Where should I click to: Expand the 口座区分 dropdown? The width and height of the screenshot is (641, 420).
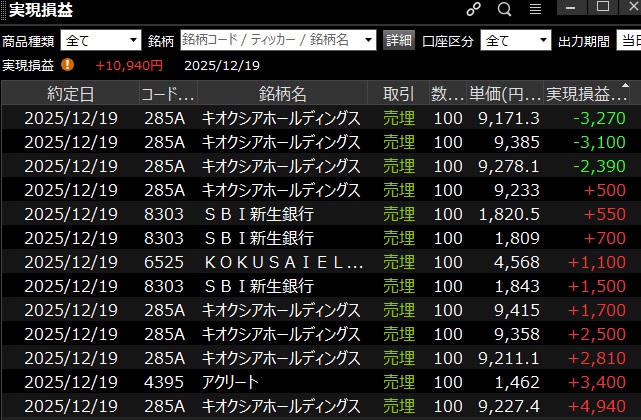pos(515,41)
